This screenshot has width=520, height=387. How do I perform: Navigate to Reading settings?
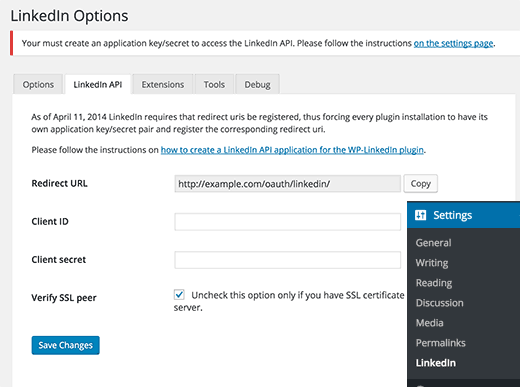[x=434, y=283]
